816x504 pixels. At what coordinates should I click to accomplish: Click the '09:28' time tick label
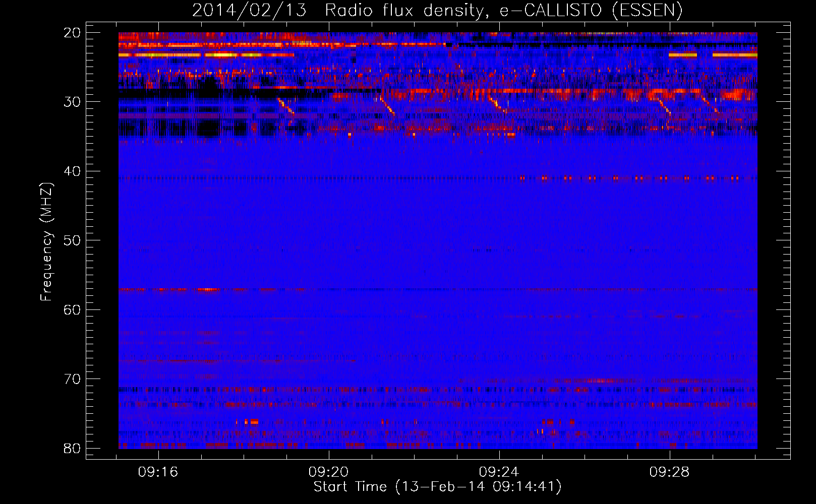(x=670, y=472)
